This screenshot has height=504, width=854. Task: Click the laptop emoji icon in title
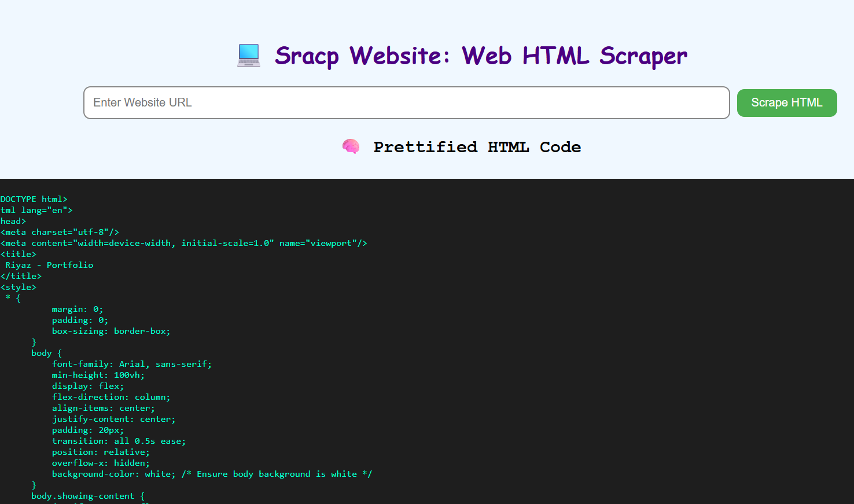[249, 56]
